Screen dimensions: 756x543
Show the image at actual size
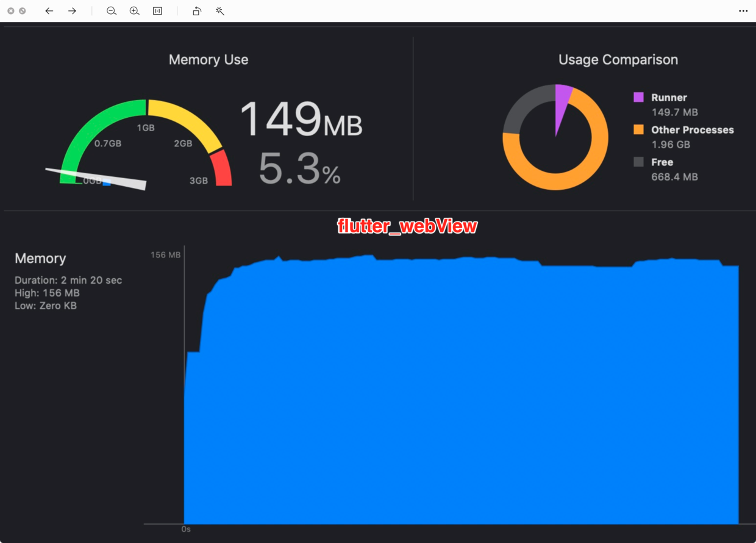[157, 11]
